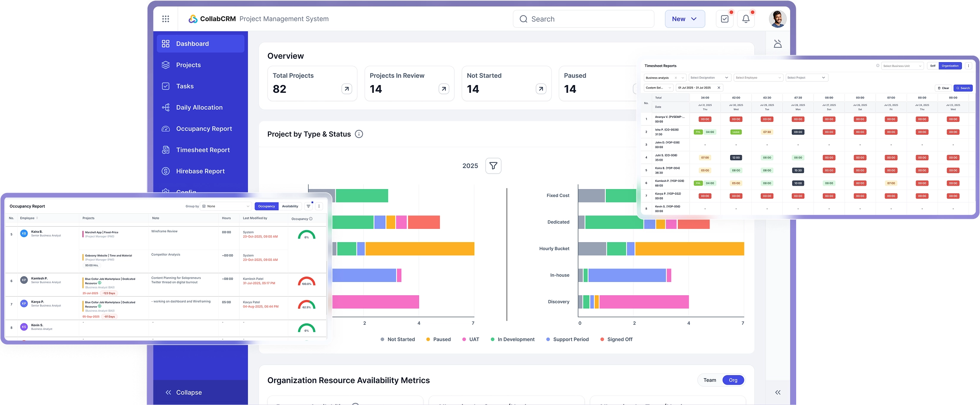This screenshot has height=405, width=980.
Task: Toggle Availability view in Occupancy Report
Action: 290,206
